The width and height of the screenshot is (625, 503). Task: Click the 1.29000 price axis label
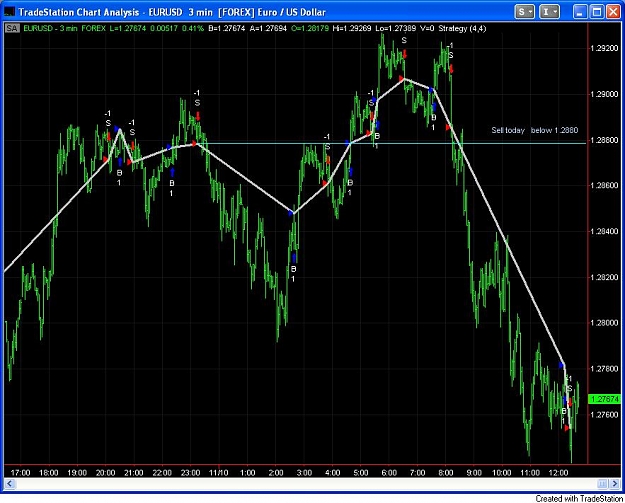click(x=605, y=94)
